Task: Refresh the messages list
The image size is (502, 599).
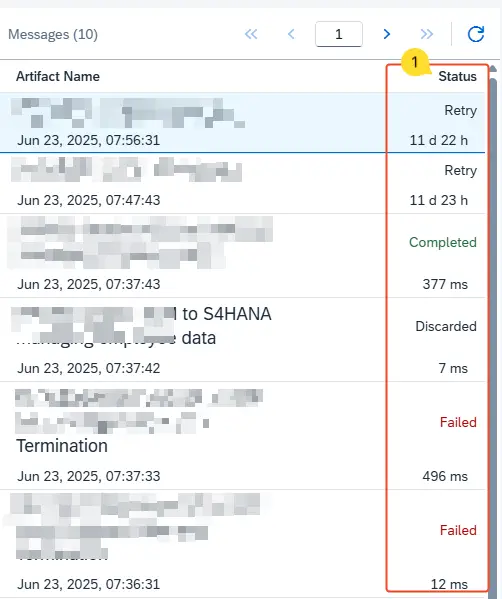Action: (x=476, y=34)
